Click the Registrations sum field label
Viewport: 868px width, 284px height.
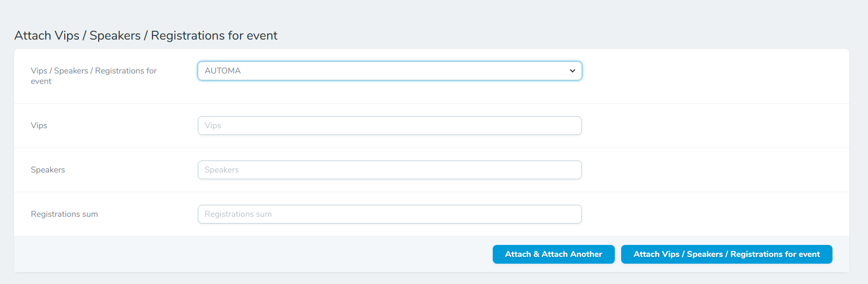tap(64, 214)
